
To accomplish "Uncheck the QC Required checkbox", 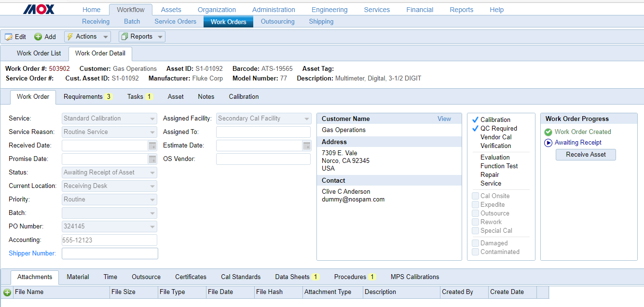I will click(475, 128).
